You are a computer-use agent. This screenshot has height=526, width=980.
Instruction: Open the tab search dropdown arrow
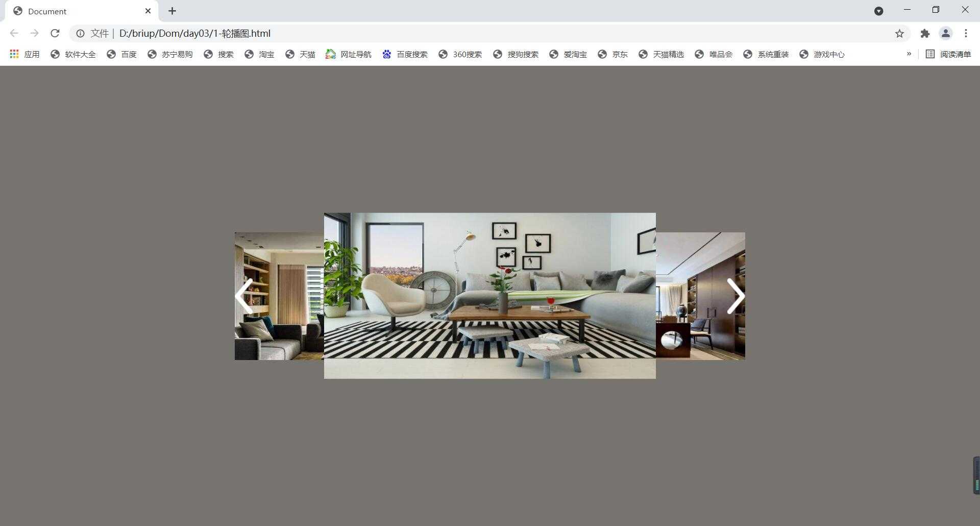tap(878, 11)
